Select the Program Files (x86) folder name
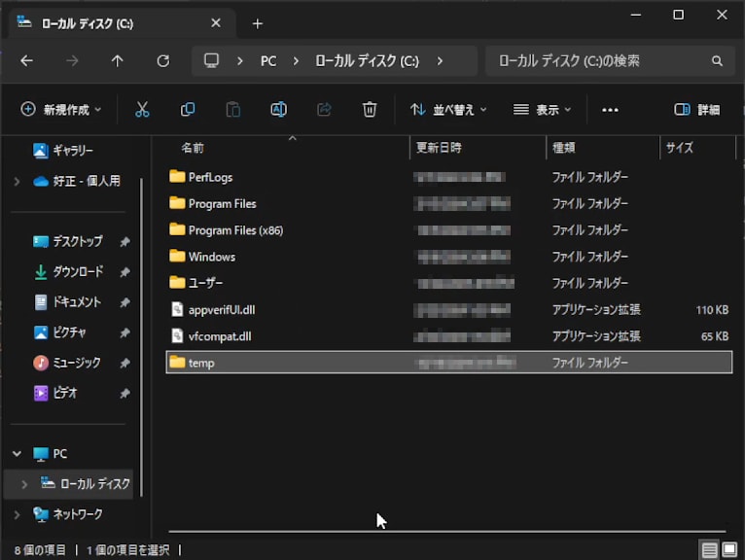745x560 pixels. (x=235, y=230)
